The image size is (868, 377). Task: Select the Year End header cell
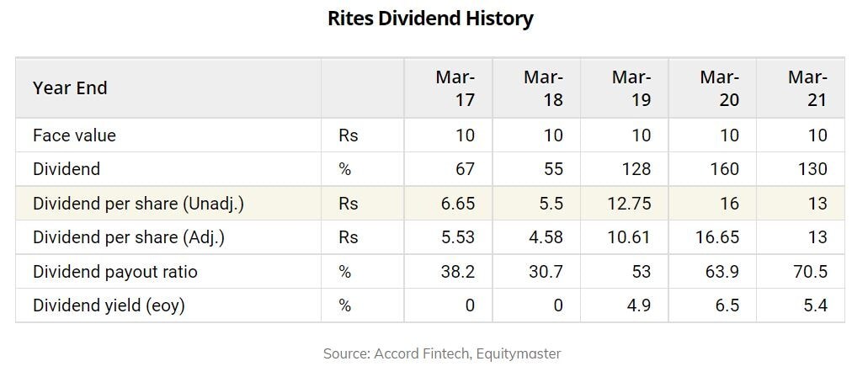pyautogui.click(x=70, y=88)
